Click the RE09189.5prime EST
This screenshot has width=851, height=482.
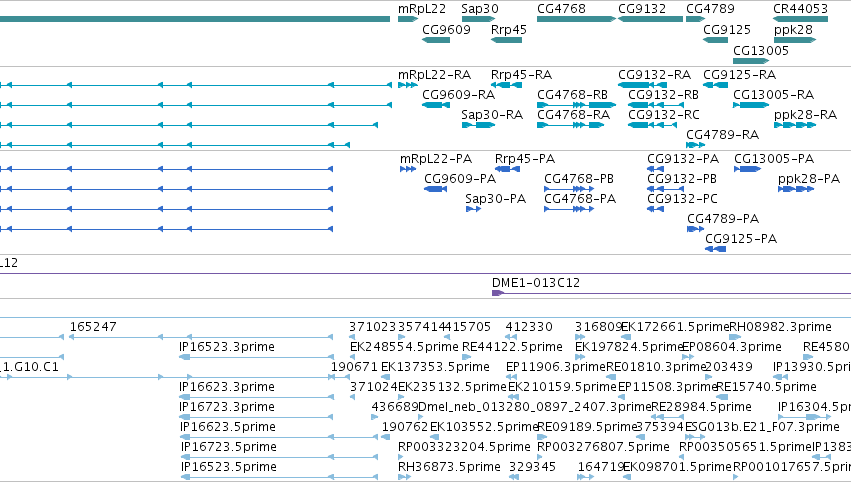[x=542, y=437]
